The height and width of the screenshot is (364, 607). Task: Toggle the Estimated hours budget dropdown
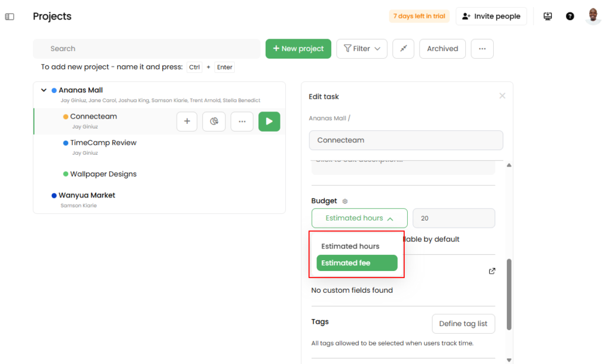click(x=359, y=218)
